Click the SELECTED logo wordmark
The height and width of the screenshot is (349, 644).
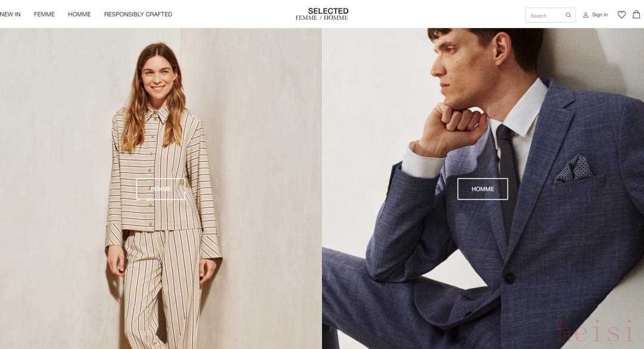pos(328,11)
